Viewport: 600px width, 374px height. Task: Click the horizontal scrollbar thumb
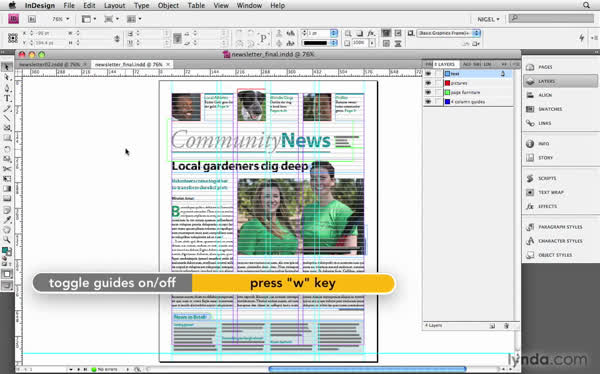point(367,369)
